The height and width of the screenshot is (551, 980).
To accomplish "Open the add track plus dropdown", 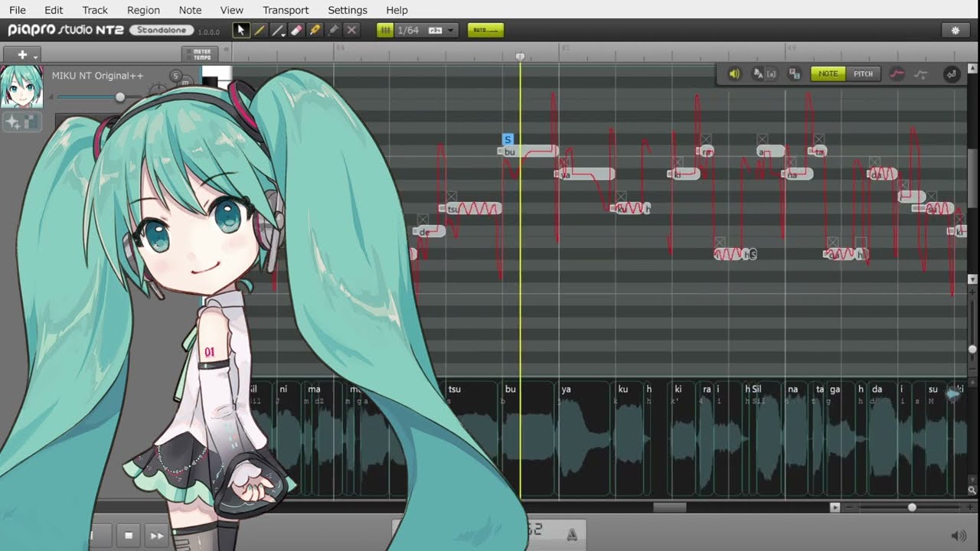I will tap(22, 54).
